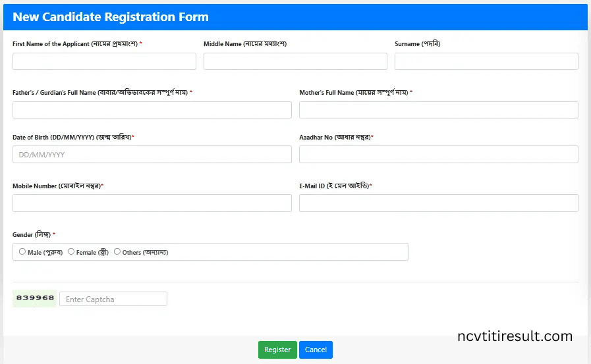Screen dimensions: 591x364
Task: Click the First Name of the Applicant field
Action: click(104, 61)
